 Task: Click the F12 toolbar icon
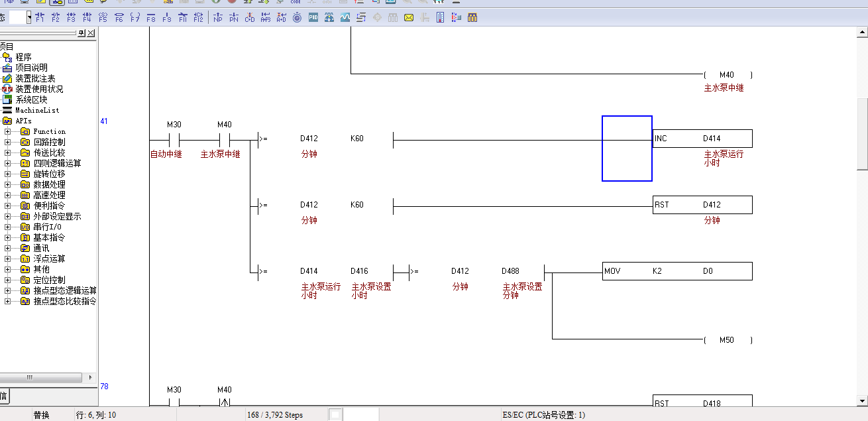[x=198, y=18]
